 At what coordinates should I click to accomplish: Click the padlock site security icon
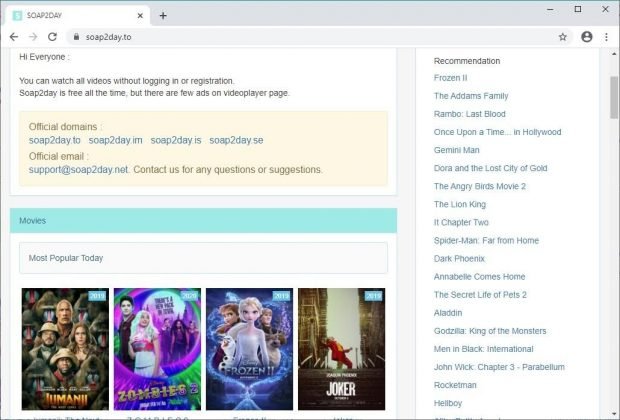click(76, 37)
